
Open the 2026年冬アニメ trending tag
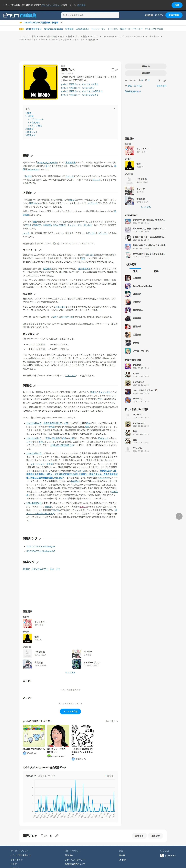[34, 29]
